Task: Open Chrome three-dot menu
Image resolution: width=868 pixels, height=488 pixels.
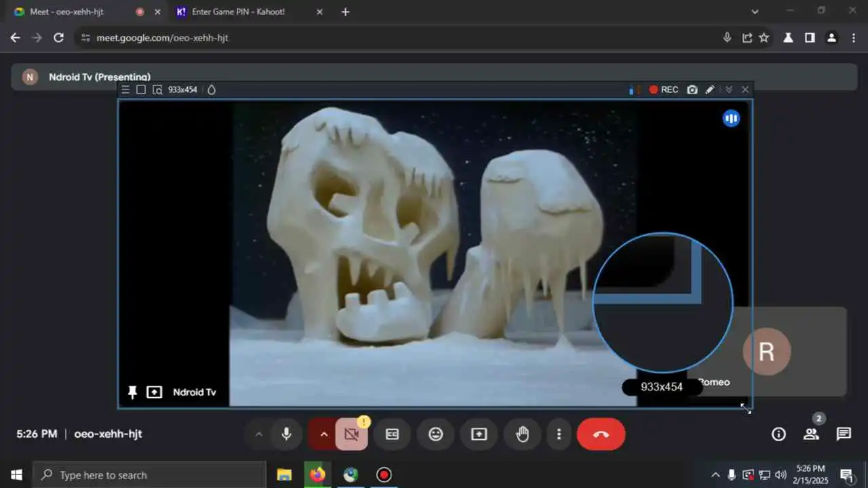Action: tap(853, 38)
